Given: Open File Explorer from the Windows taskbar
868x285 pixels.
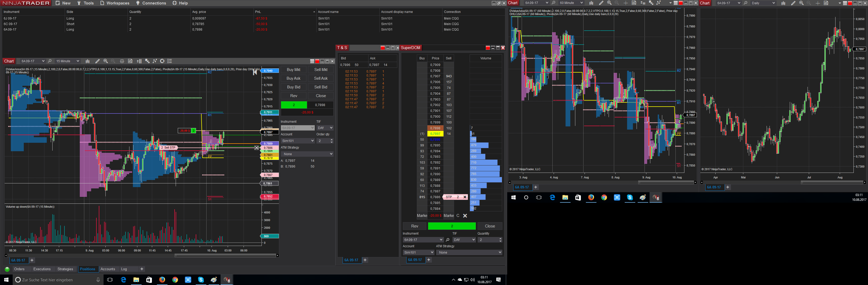Looking at the screenshot, I should [136, 280].
